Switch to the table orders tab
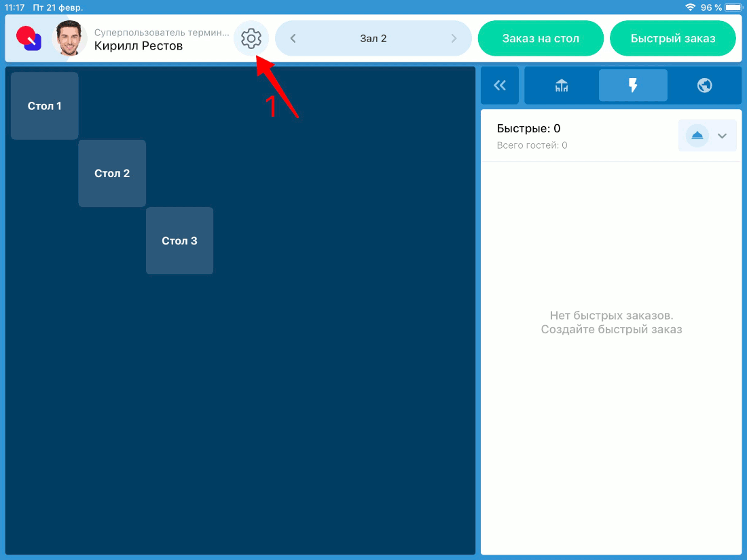This screenshot has width=747, height=560. point(562,86)
